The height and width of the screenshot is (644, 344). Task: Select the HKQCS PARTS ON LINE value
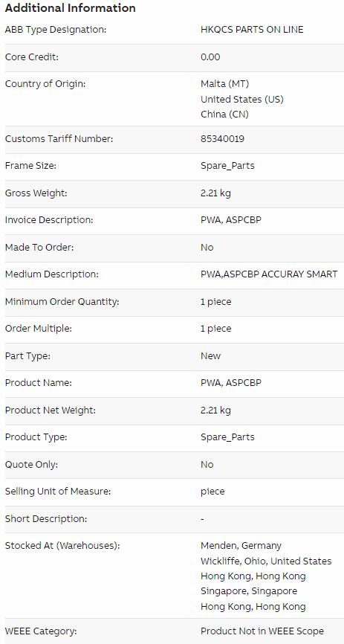252,30
